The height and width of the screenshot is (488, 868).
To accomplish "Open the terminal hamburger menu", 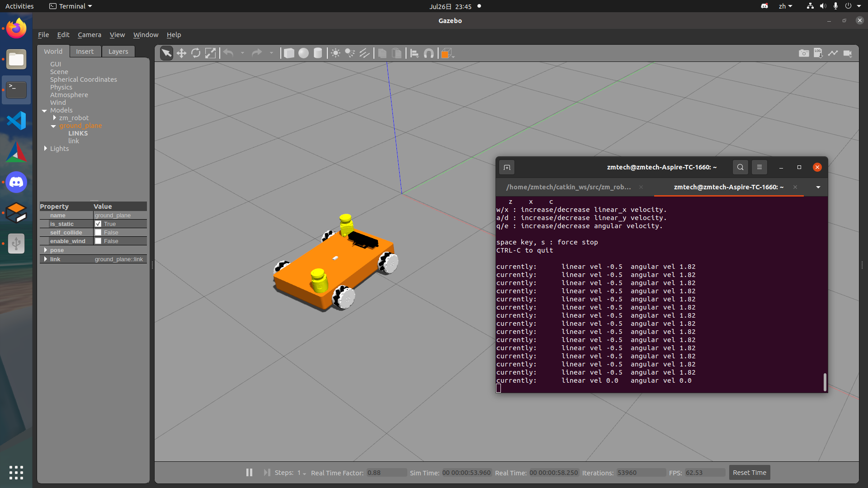I will tap(759, 167).
